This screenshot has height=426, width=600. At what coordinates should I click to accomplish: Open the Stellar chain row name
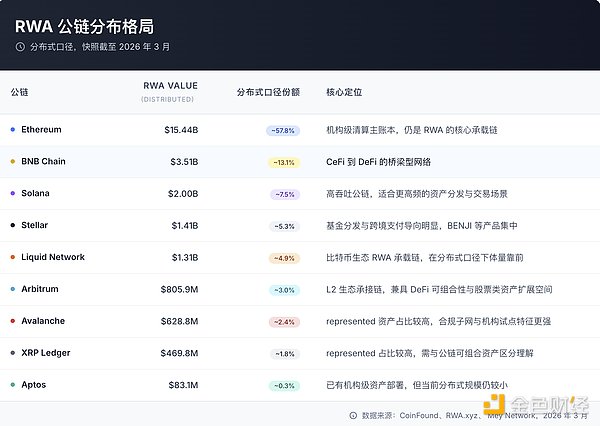coord(34,226)
